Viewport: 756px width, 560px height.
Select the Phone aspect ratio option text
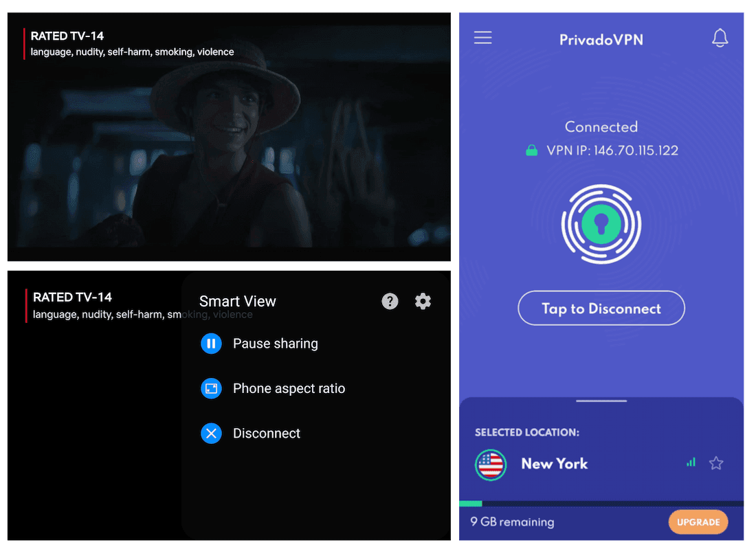click(x=289, y=388)
